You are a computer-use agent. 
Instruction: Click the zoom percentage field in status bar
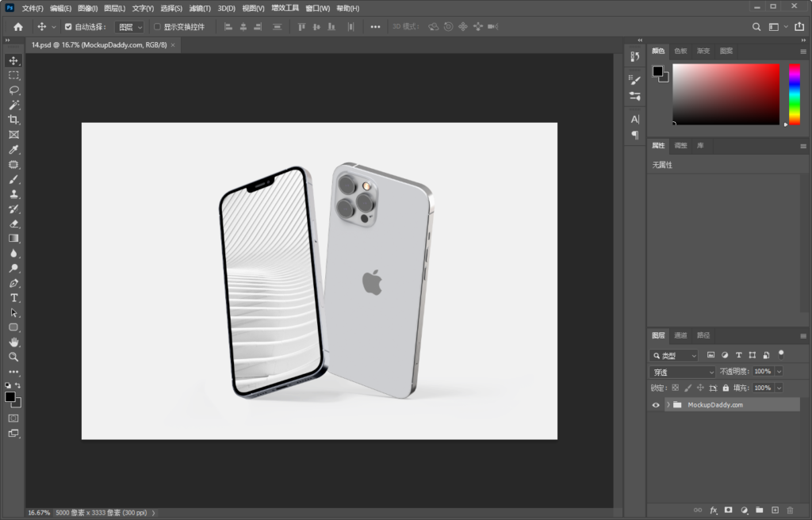pyautogui.click(x=39, y=513)
